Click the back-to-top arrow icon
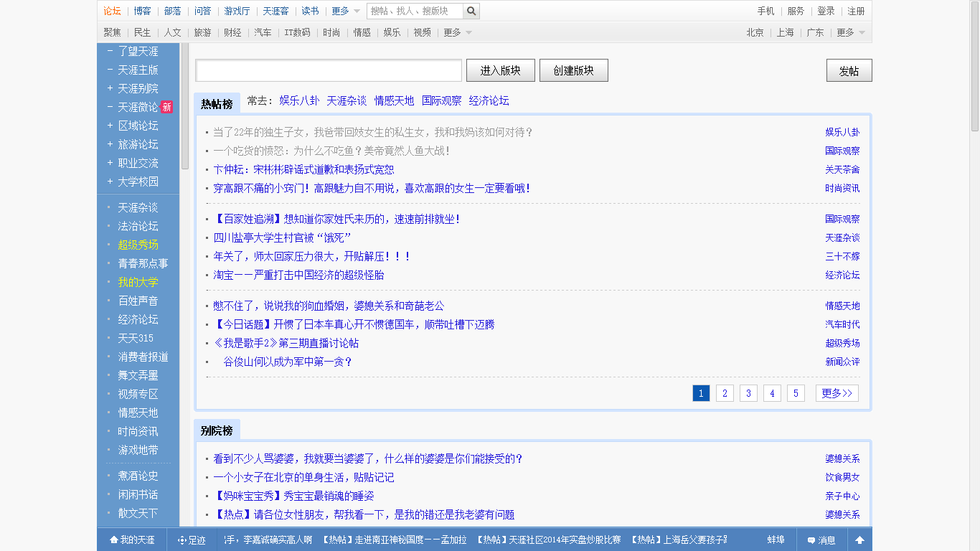Viewport: 980px width, 551px height. tap(859, 540)
